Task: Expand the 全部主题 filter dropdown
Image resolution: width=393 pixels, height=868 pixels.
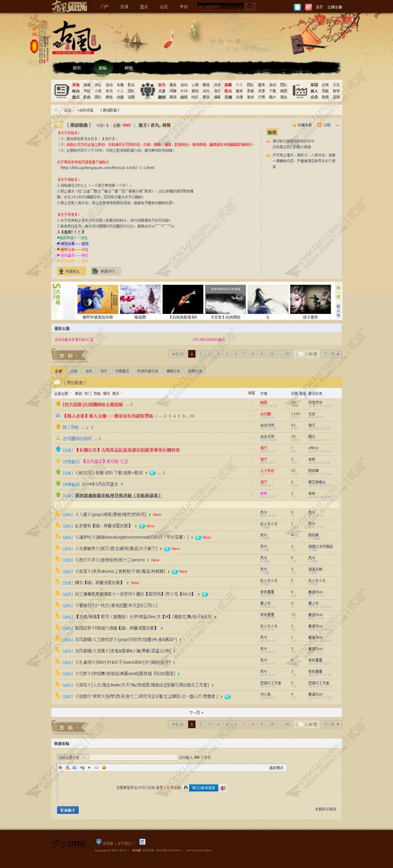Action: (x=63, y=393)
